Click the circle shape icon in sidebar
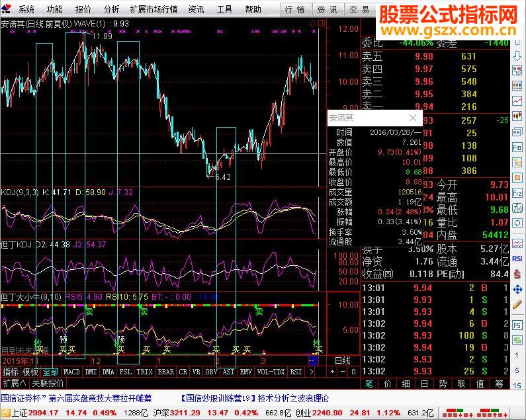 [x=517, y=223]
